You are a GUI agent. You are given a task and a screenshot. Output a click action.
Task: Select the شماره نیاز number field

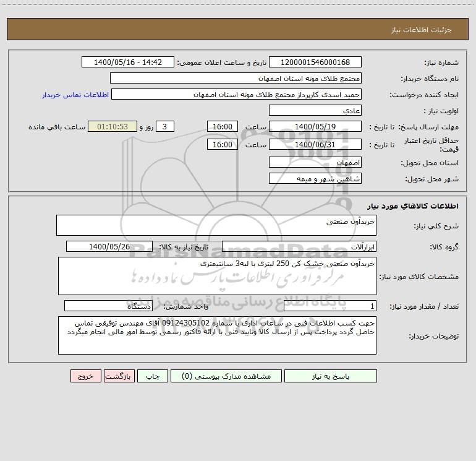(315, 62)
